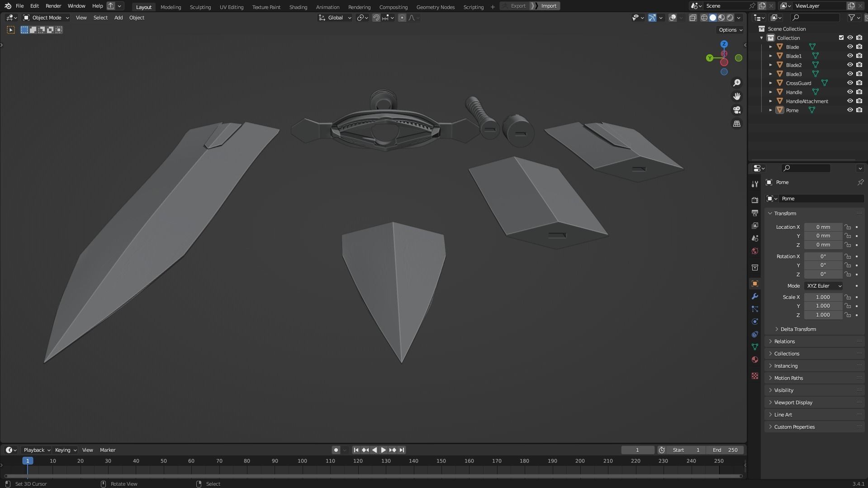The width and height of the screenshot is (868, 488).
Task: Click the Z axis on navigation gizmo
Action: 724,44
